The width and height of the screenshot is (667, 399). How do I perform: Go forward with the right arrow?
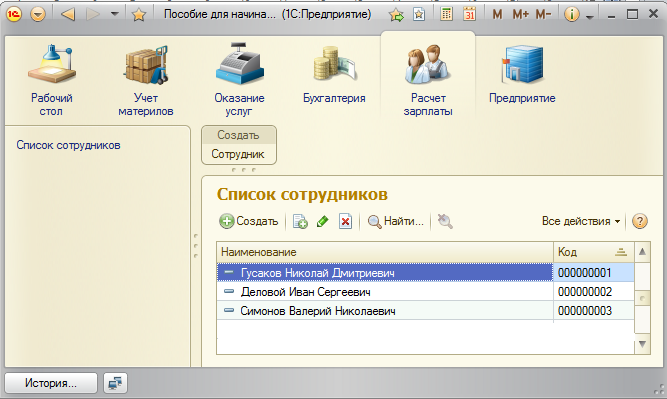93,14
